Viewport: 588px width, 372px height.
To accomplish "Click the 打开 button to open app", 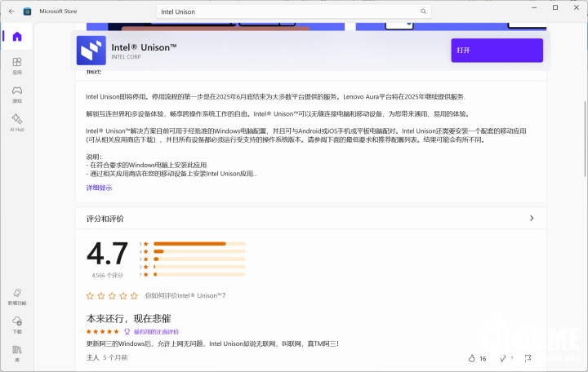I will [497, 51].
